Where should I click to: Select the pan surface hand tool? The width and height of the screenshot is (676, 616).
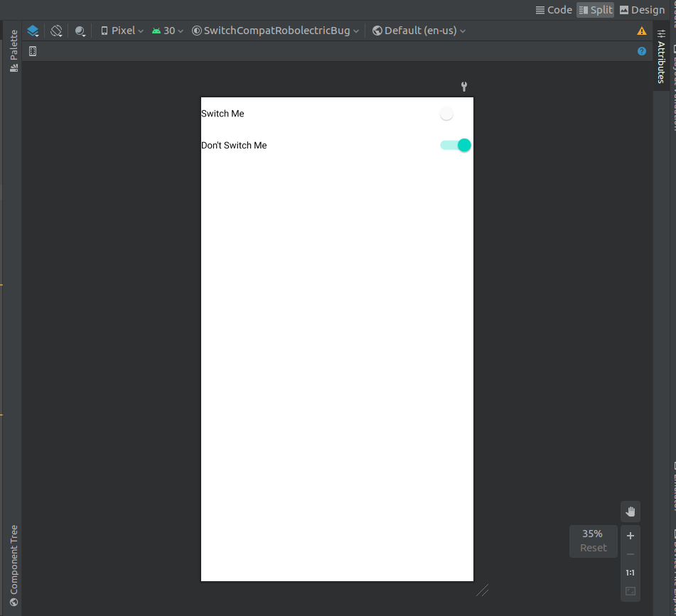pyautogui.click(x=629, y=511)
